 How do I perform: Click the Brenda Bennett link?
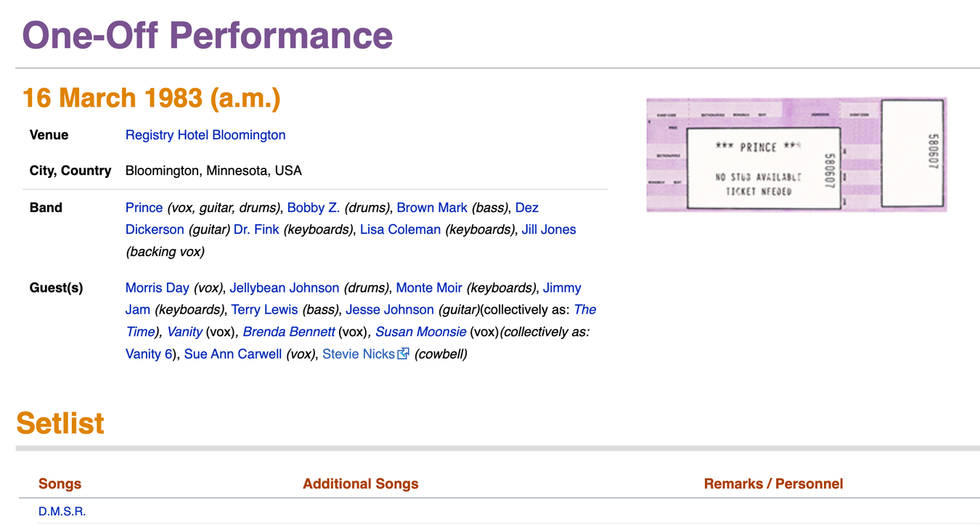coord(289,332)
